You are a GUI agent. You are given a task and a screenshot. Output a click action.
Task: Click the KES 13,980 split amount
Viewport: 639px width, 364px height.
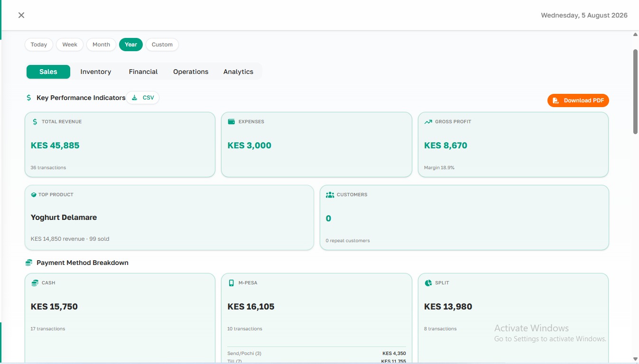click(448, 307)
